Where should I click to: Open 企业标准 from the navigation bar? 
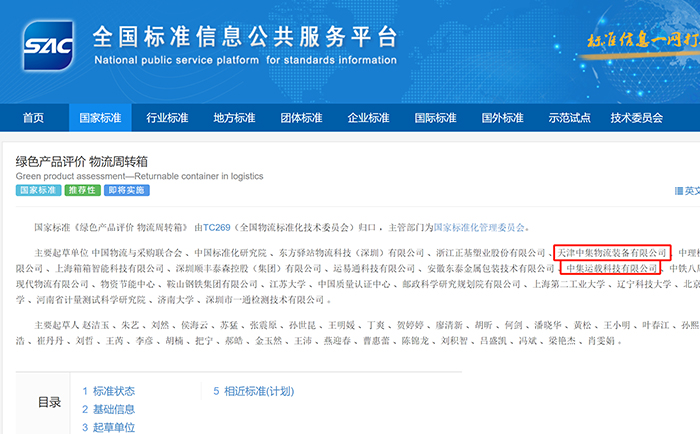[368, 118]
